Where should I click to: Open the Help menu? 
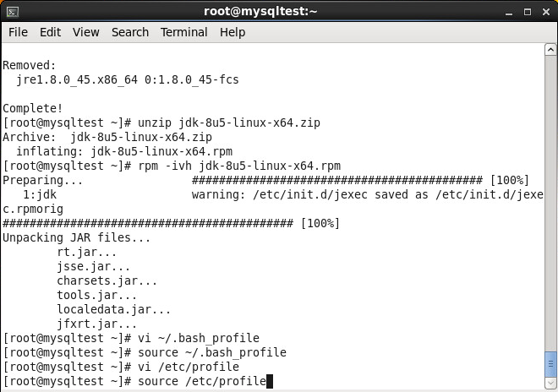point(232,32)
